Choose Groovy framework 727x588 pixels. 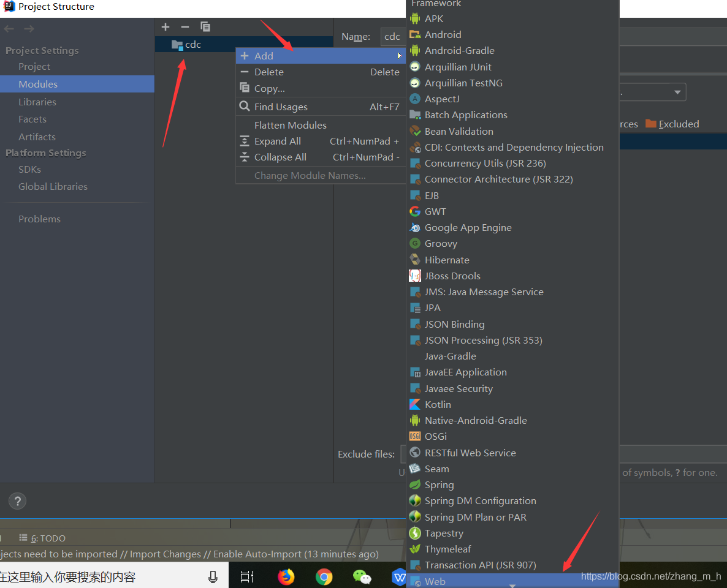(512, 243)
